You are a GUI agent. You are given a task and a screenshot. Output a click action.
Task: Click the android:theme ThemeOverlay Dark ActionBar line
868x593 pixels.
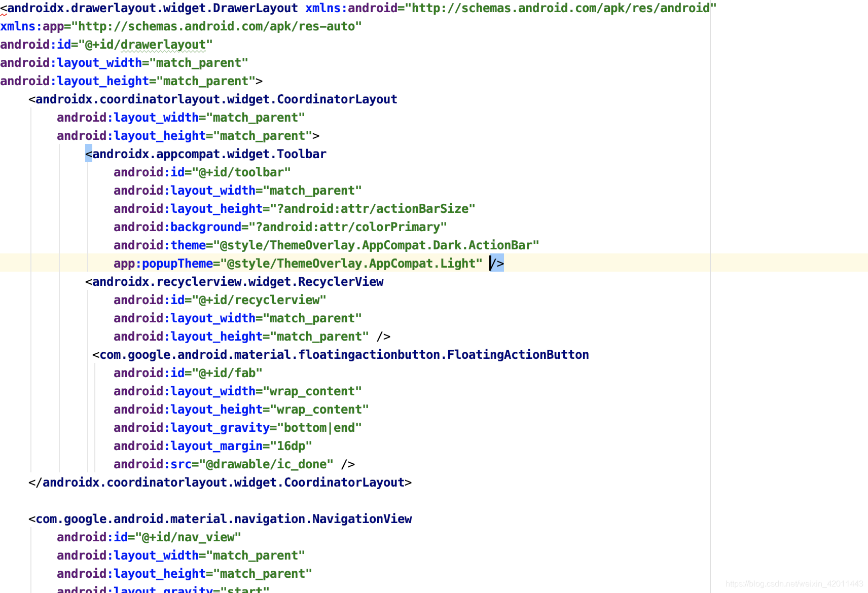click(327, 245)
